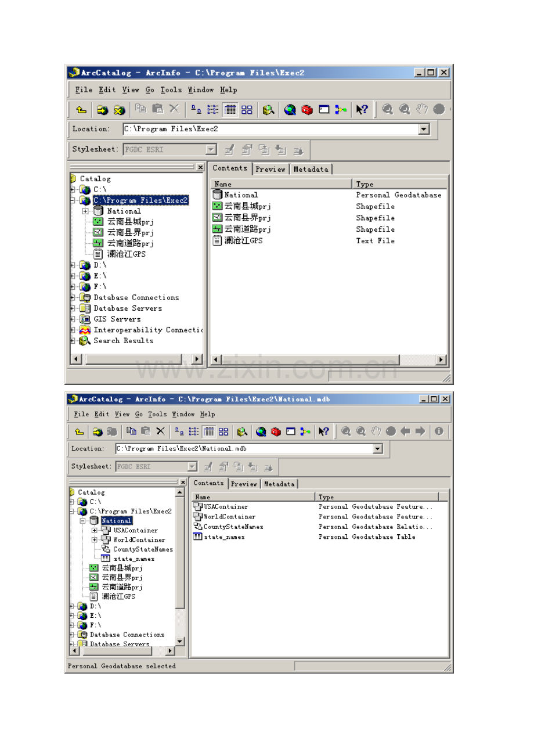Select National geodatabase icon in Exec2 contents list
The height and width of the screenshot is (756, 534).
(218, 195)
